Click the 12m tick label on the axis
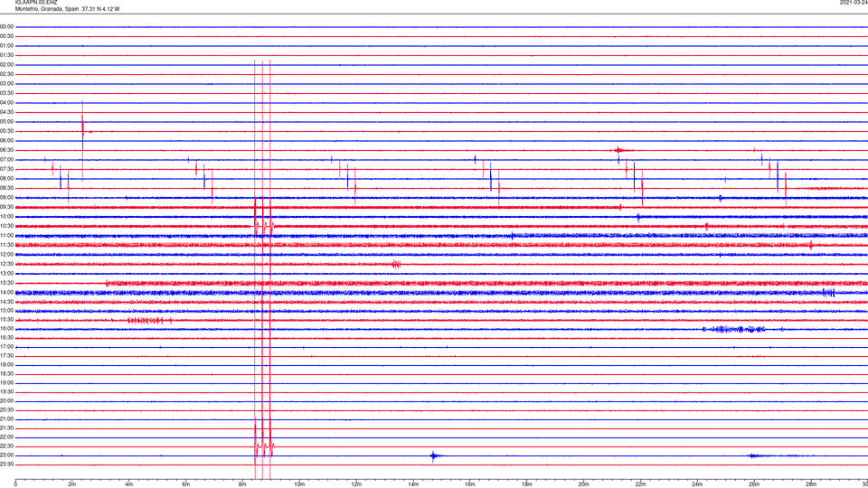This screenshot has width=868, height=488. click(356, 484)
